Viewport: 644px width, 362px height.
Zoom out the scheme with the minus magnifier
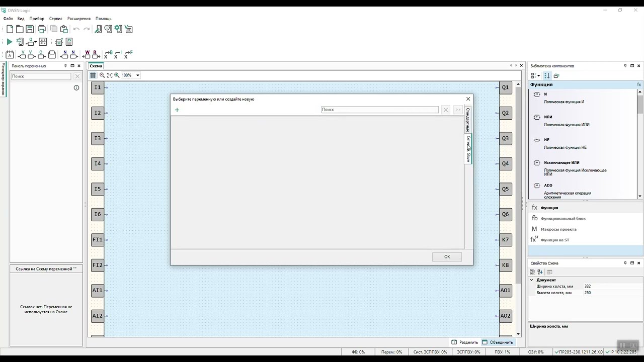(x=102, y=75)
